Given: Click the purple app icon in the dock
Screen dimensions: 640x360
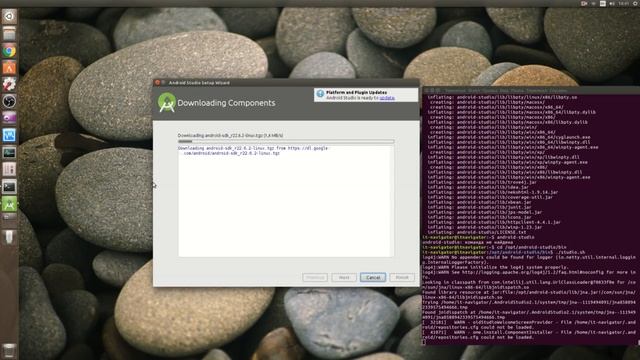Looking at the screenshot, I should click(x=9, y=118).
